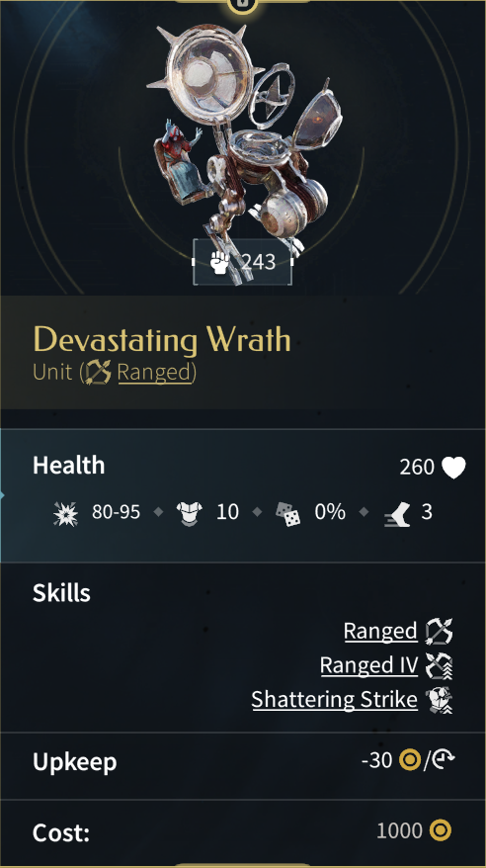The image size is (486, 868).
Task: Click the winged boot movement icon
Action: [397, 513]
